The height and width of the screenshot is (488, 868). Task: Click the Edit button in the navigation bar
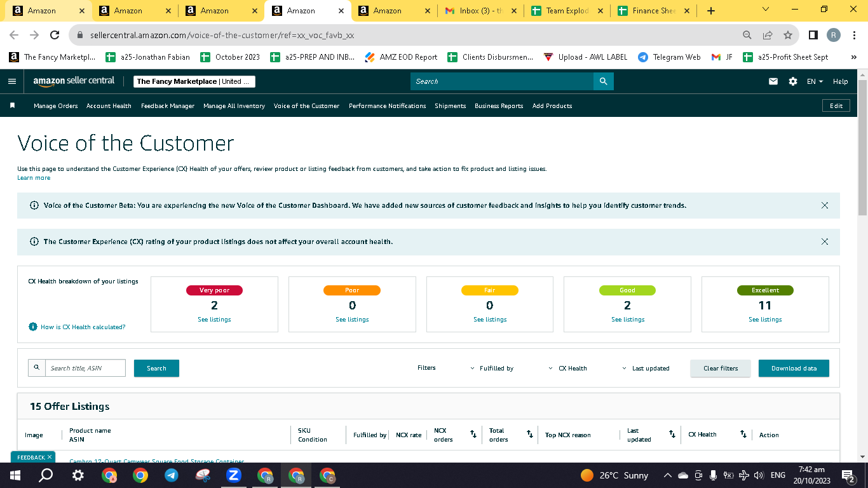pos(836,105)
